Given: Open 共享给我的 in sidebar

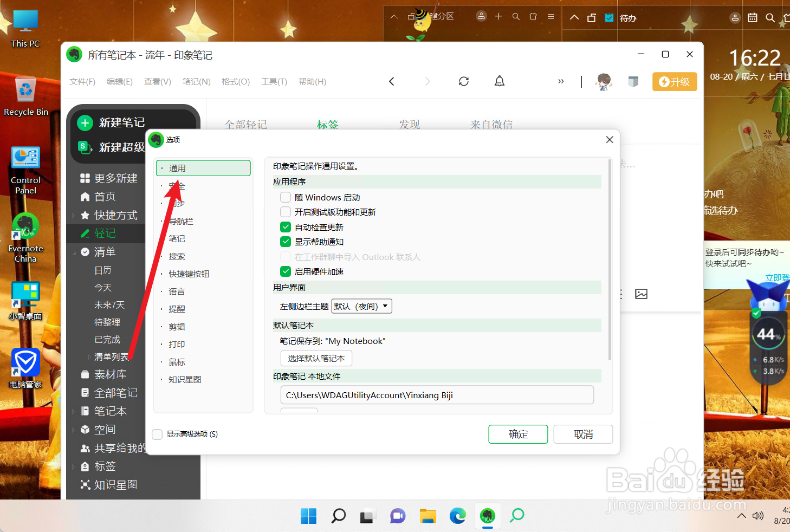Looking at the screenshot, I should click(113, 448).
